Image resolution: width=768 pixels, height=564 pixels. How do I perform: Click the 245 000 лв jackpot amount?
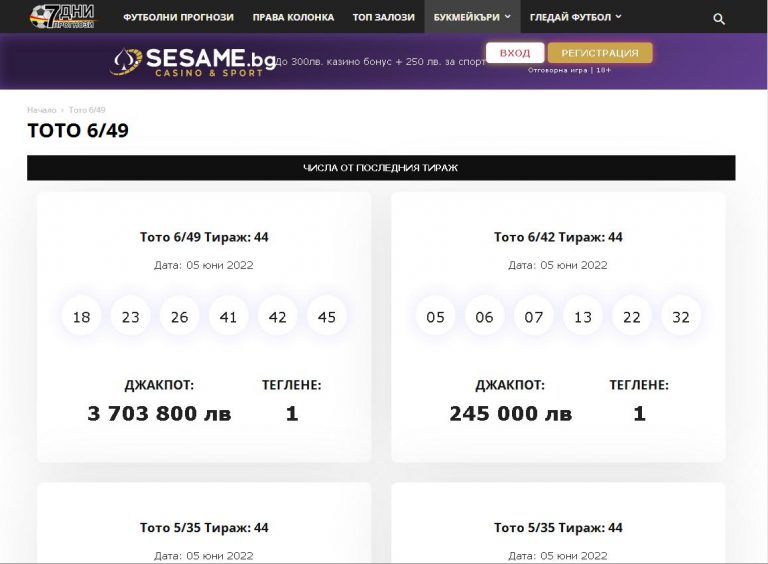tap(510, 414)
